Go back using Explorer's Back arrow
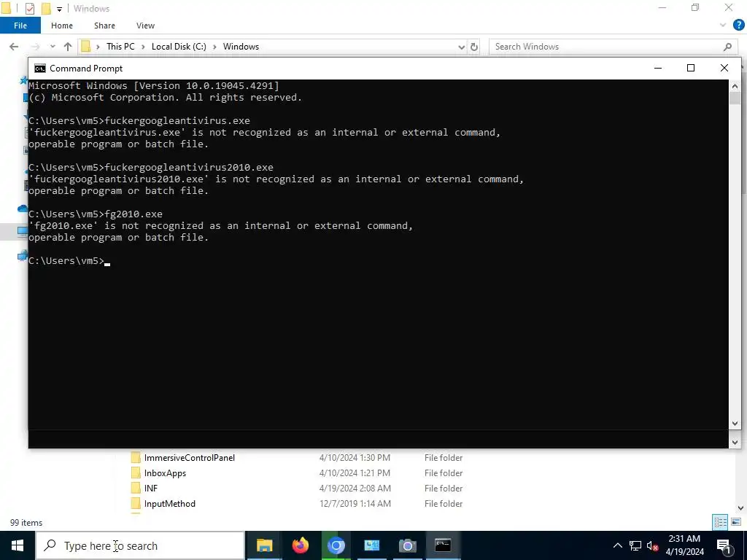 tap(14, 47)
